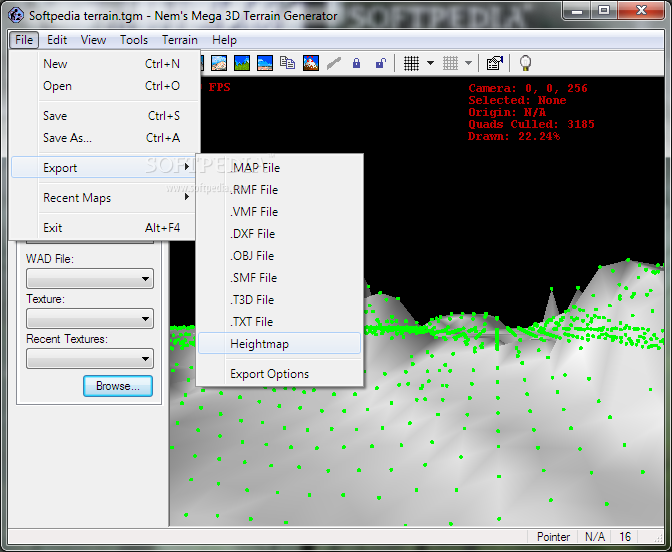Minimize the Terrain Generator window

577,10
